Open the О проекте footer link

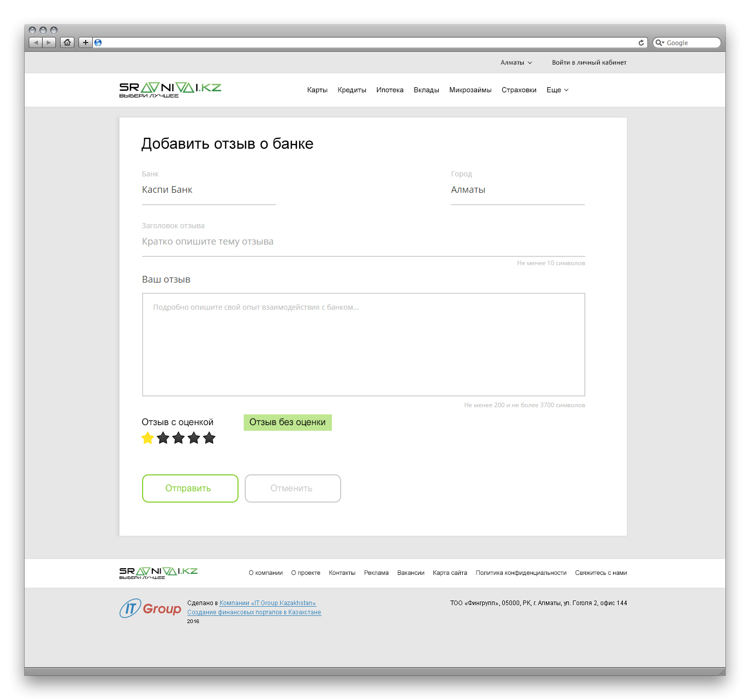[306, 573]
